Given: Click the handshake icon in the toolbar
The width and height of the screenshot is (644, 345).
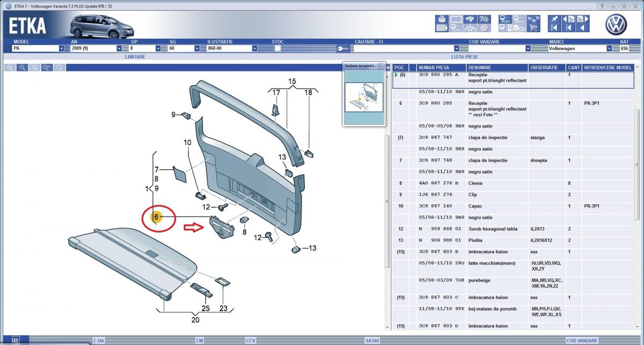Looking at the screenshot, I should coord(471,19).
